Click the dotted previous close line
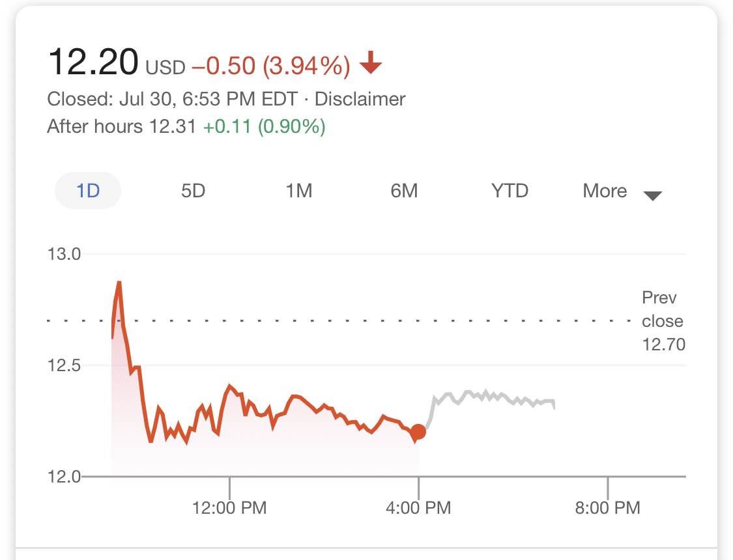The width and height of the screenshot is (733, 560). point(293,320)
